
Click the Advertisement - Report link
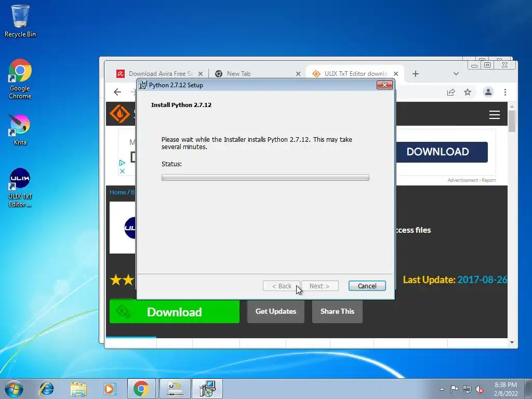click(x=472, y=180)
